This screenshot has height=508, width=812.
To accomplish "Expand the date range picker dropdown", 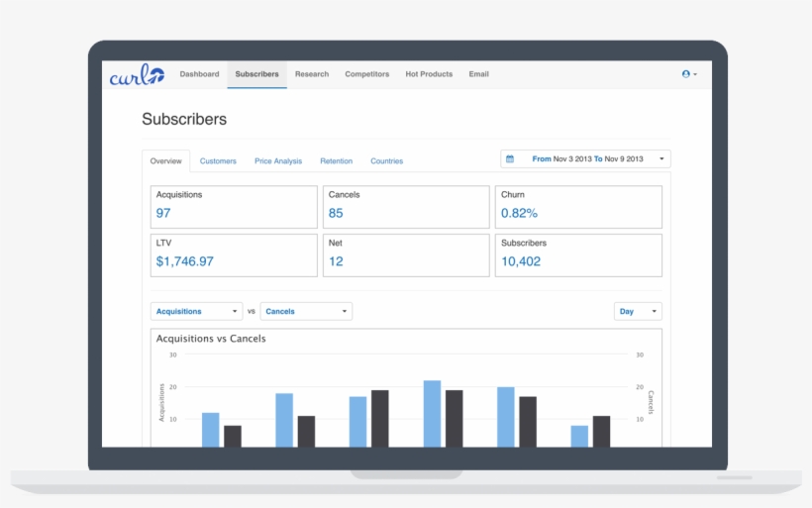I will tap(586, 158).
